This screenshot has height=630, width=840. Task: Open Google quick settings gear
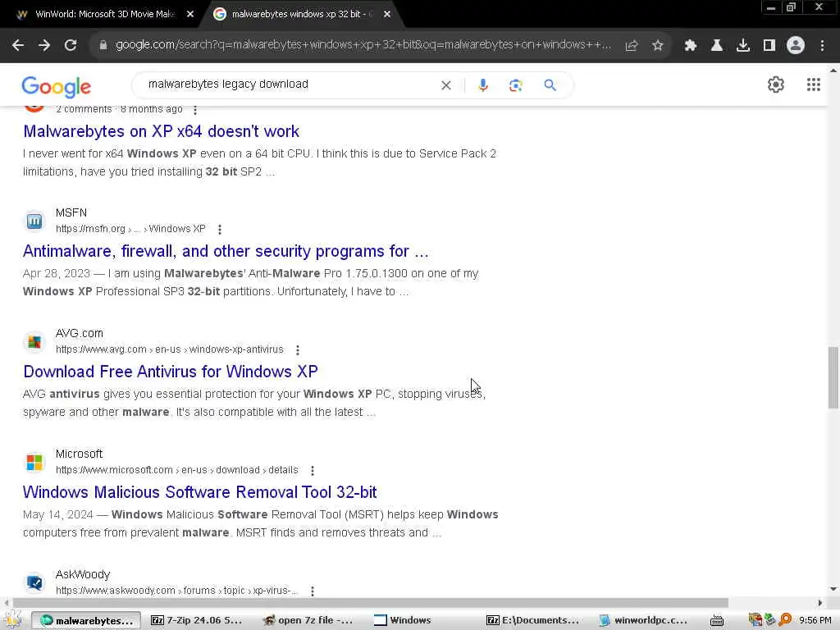coord(776,84)
